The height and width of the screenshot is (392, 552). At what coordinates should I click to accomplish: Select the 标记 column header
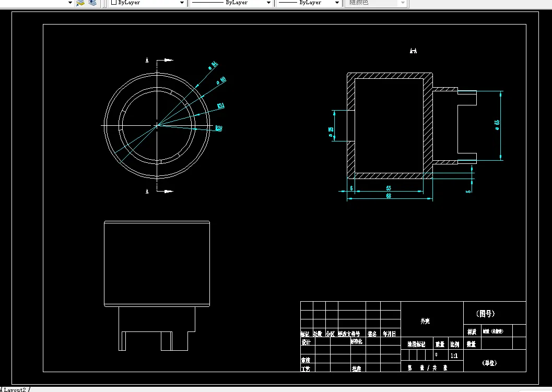305,334
